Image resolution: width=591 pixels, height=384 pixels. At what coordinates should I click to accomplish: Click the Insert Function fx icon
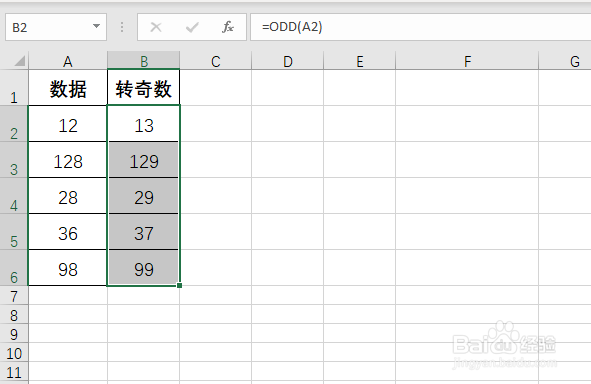[x=228, y=27]
